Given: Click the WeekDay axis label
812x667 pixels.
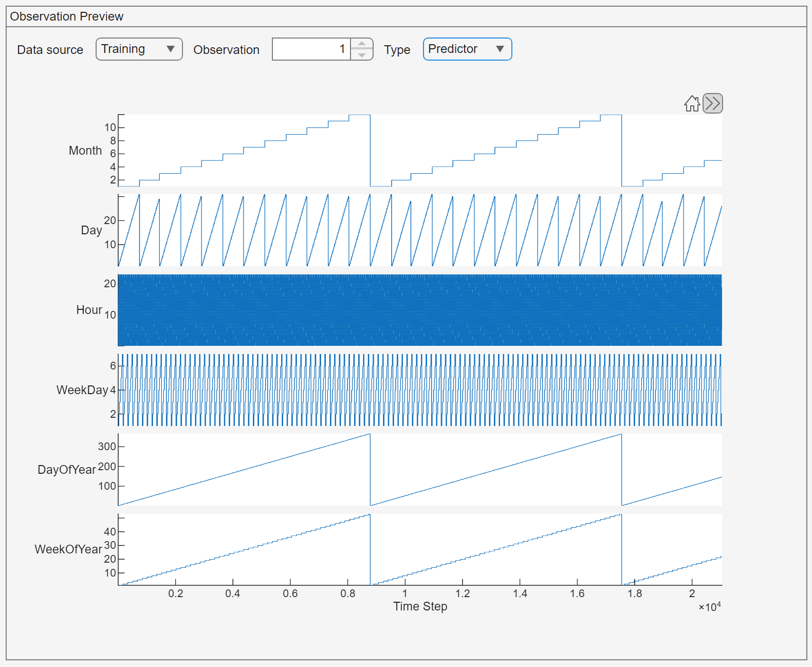Looking at the screenshot, I should point(82,390).
